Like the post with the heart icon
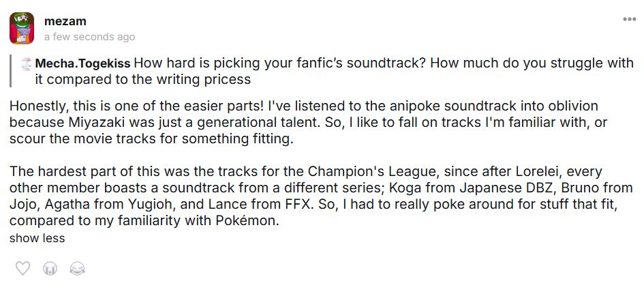The width and height of the screenshot is (644, 292). pos(23,268)
